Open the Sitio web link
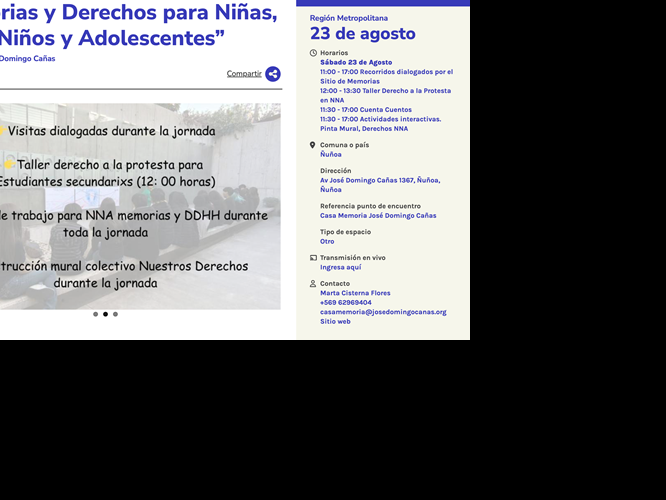The image size is (666, 500). [x=335, y=322]
